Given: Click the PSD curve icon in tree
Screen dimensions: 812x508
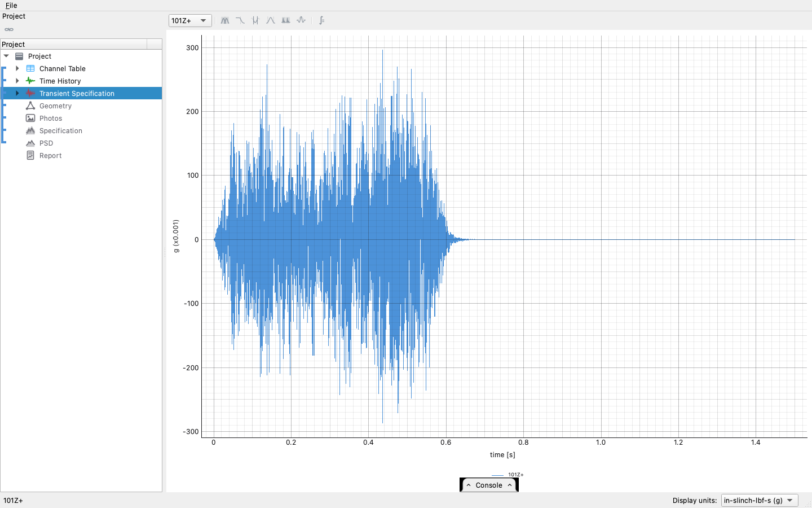Looking at the screenshot, I should click(30, 143).
